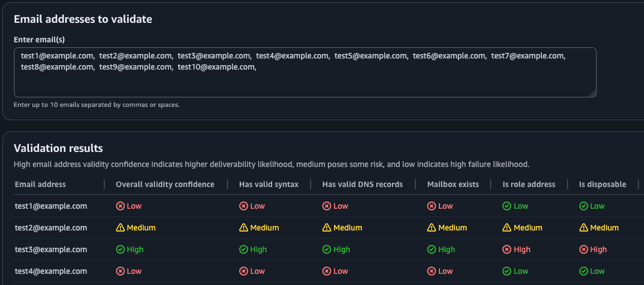Click the Is disposable column header
644x285 pixels.
602,184
